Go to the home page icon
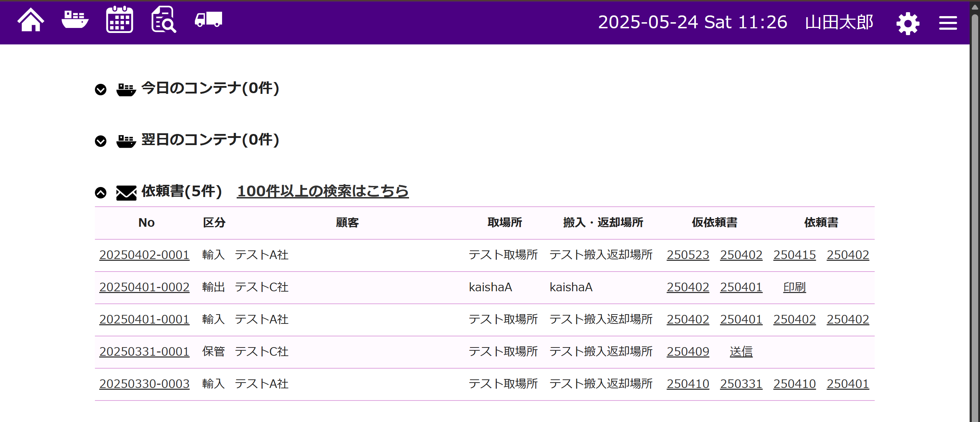980x422 pixels. point(31,19)
